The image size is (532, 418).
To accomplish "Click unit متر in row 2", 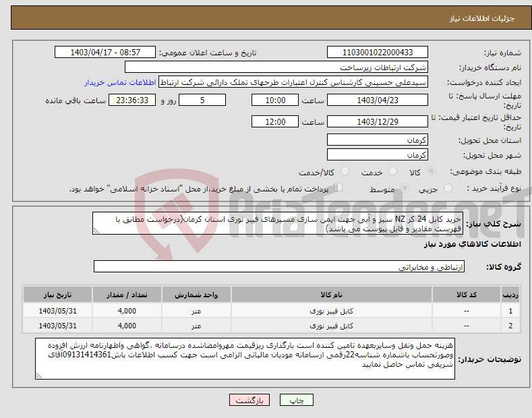I will (196, 326).
